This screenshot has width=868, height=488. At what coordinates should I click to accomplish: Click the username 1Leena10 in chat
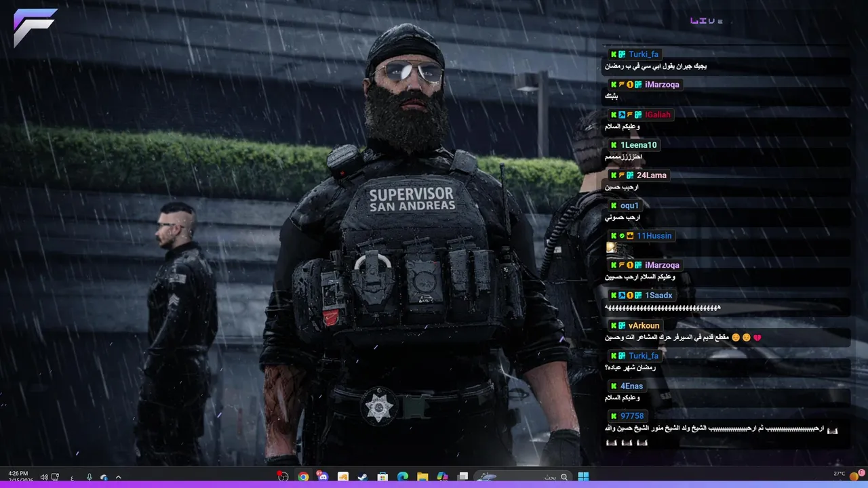639,145
